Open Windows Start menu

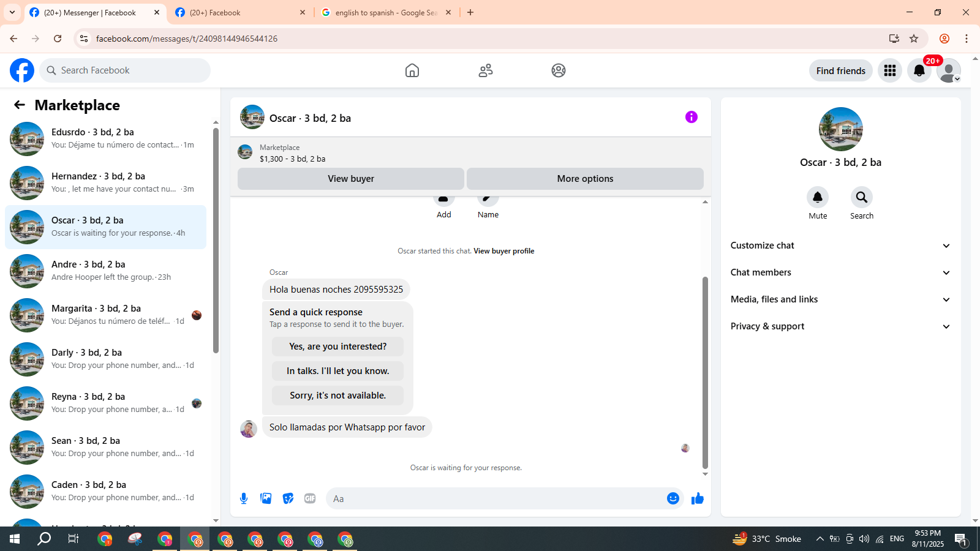coord(15,539)
